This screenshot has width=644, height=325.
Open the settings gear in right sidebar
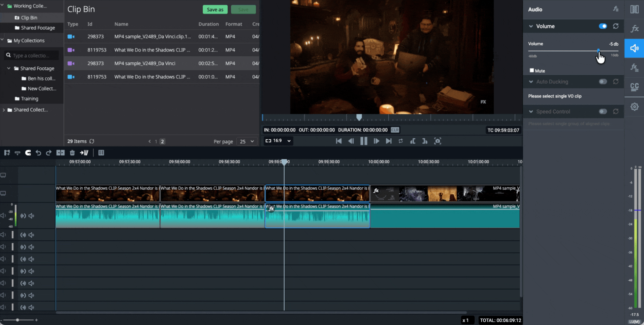click(x=634, y=107)
